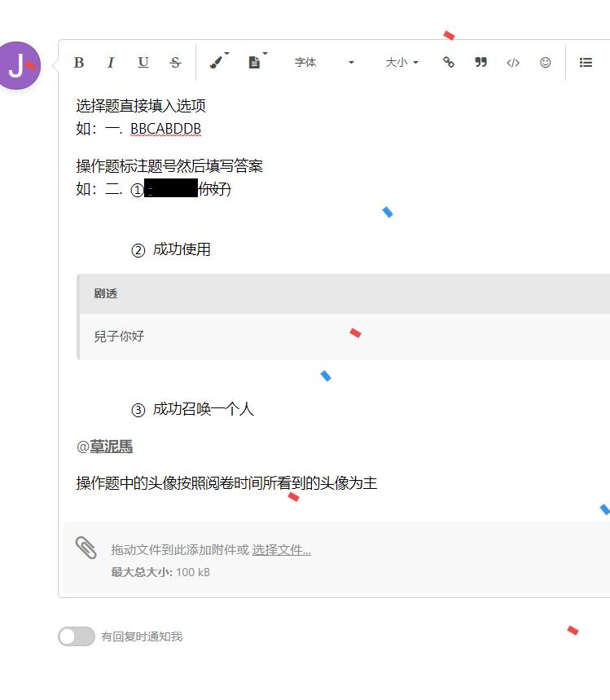Toggle 有回复时通知我 switch
This screenshot has width=610, height=700.
(x=77, y=636)
